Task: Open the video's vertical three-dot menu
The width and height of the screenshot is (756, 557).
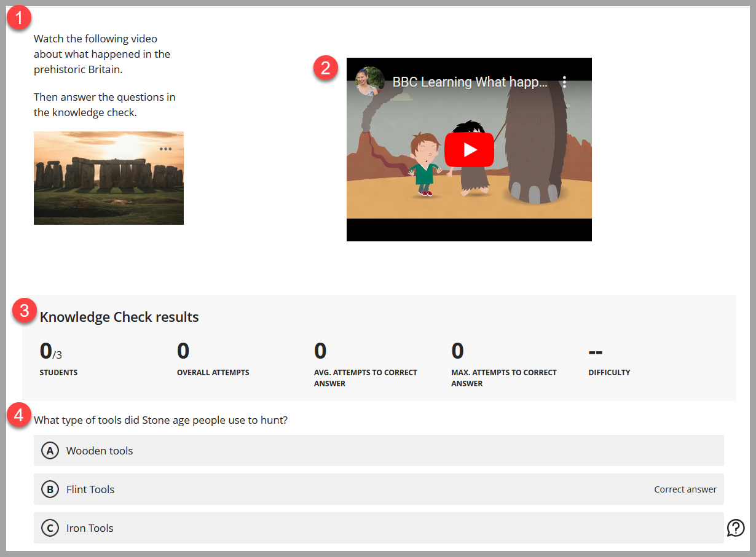Action: 564,82
